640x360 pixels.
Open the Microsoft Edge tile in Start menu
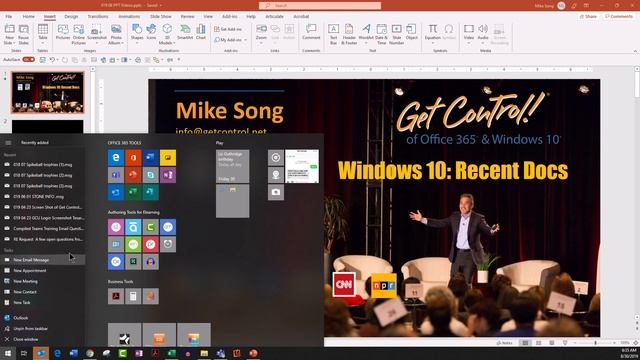(x=116, y=158)
